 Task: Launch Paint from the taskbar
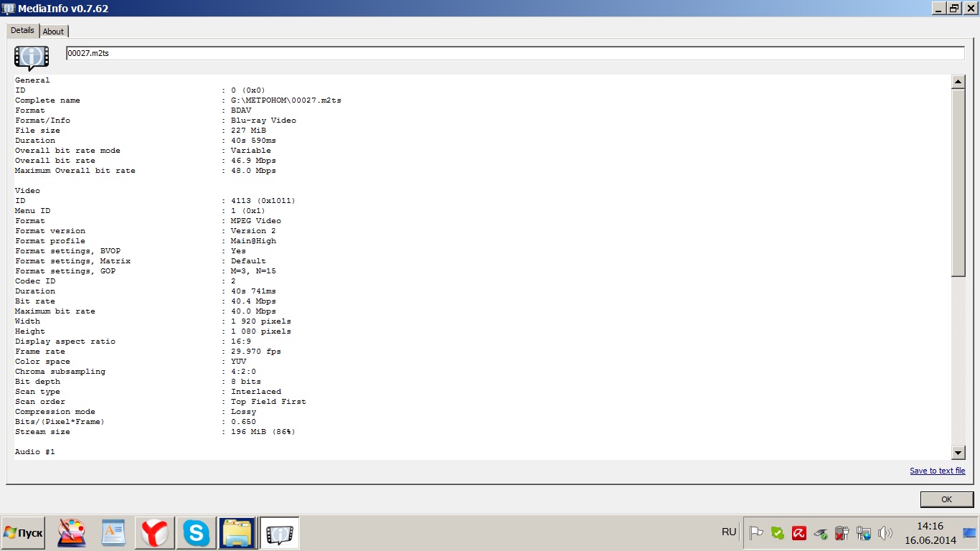(x=71, y=533)
